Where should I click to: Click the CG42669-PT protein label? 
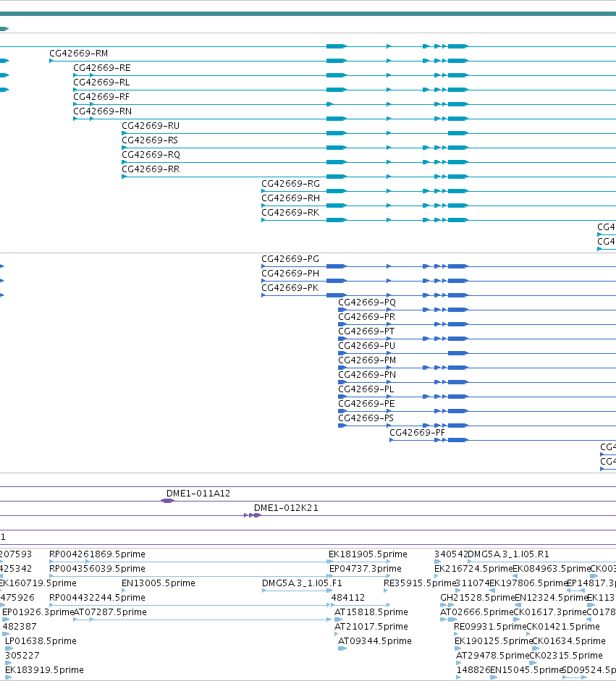point(366,331)
